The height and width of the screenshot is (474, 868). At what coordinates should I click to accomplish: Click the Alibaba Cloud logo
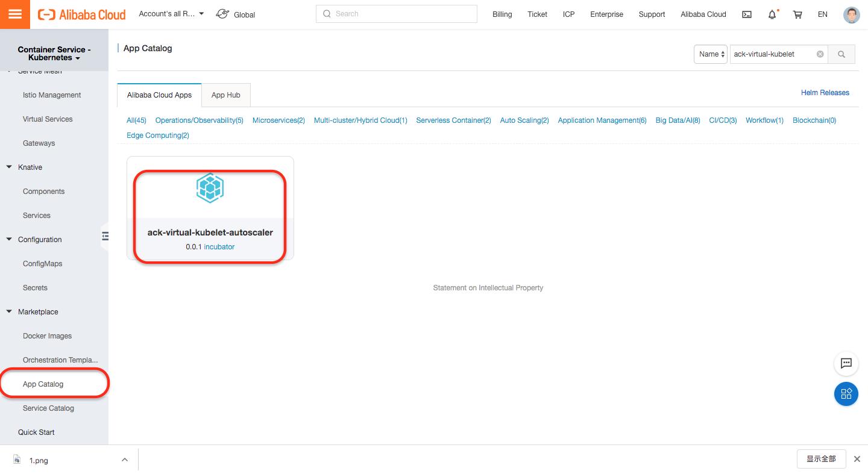82,14
